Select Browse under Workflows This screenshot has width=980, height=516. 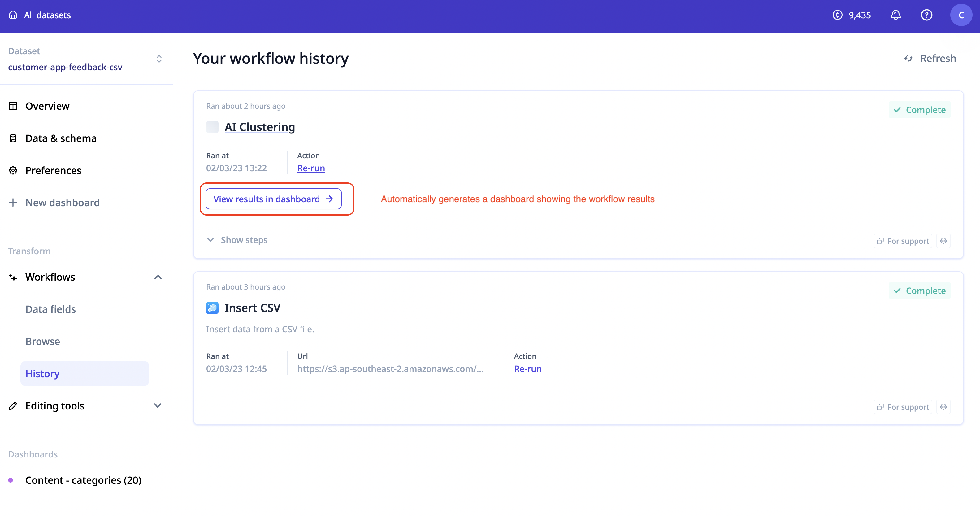[43, 341]
